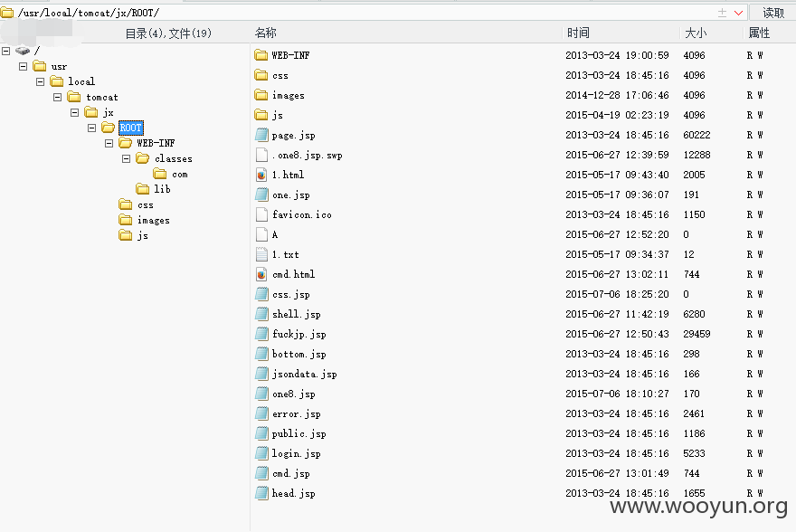Click the lib folder icon in tree
This screenshot has width=796, height=532.
click(x=143, y=189)
